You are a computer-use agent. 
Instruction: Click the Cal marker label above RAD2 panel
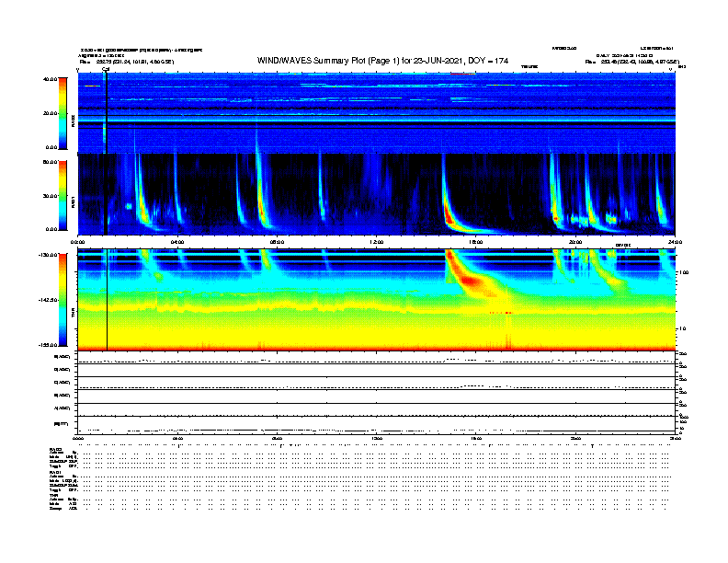click(x=106, y=68)
